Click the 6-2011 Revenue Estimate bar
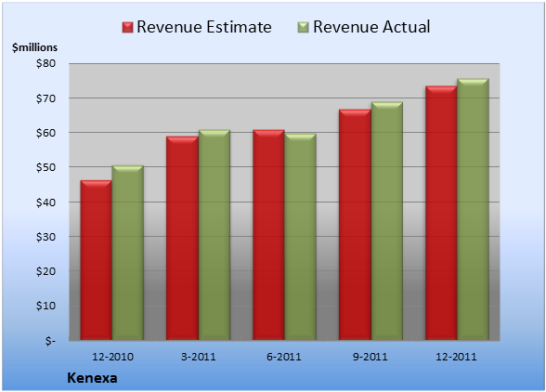The image size is (546, 392). (268, 235)
